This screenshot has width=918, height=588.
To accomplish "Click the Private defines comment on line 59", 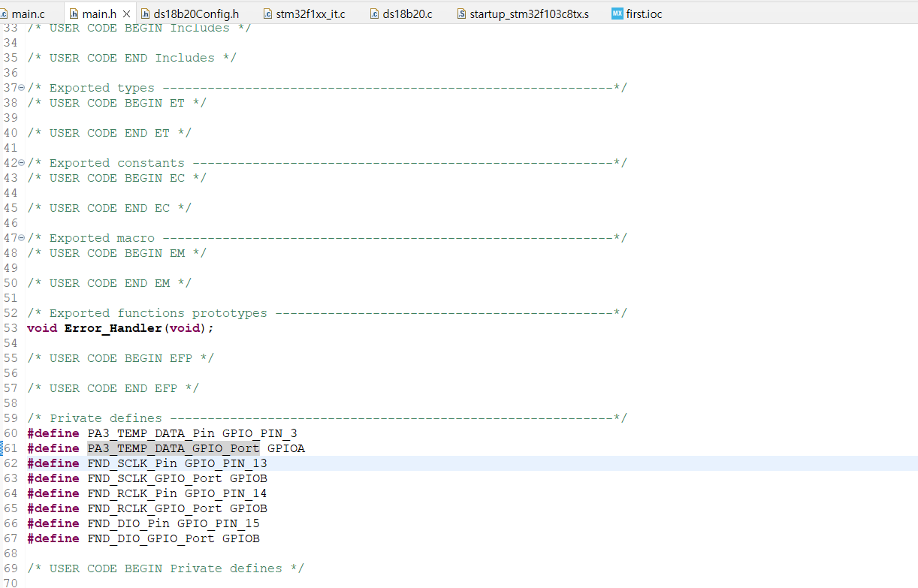I will [x=328, y=418].
